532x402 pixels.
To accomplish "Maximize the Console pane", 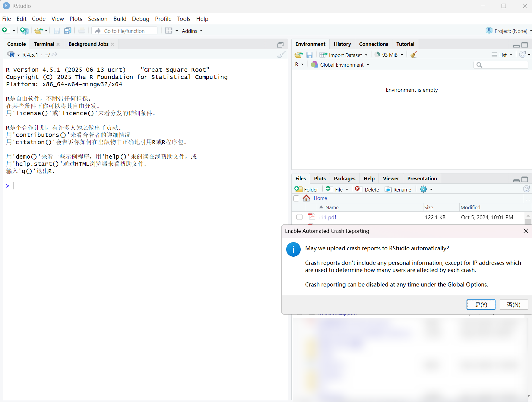I will click(x=280, y=45).
